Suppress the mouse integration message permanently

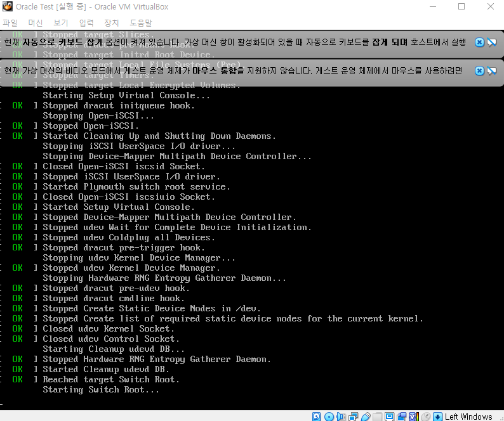(x=492, y=70)
